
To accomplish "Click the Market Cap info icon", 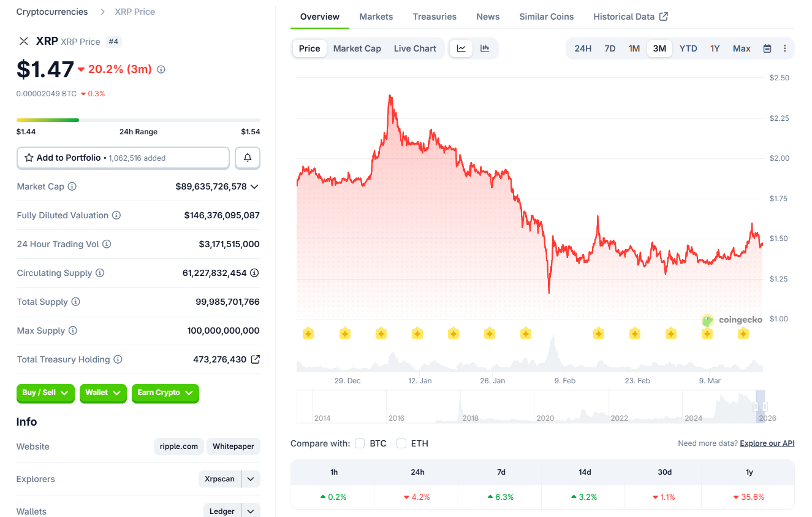I will [x=72, y=186].
